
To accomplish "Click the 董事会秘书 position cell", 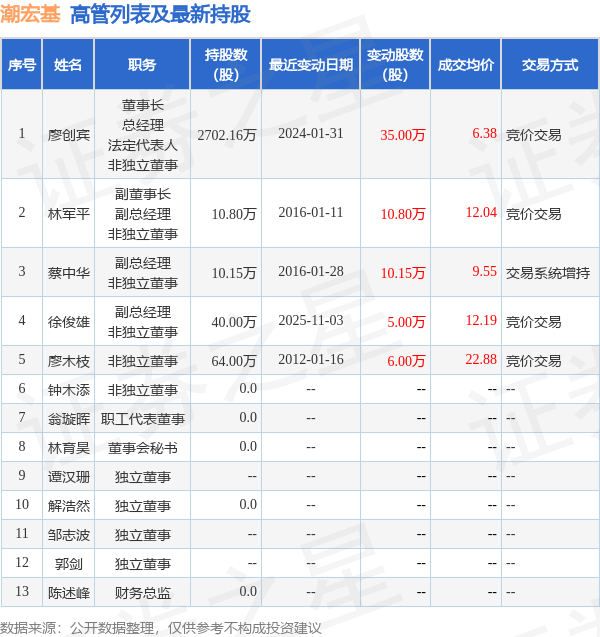I will click(143, 448).
